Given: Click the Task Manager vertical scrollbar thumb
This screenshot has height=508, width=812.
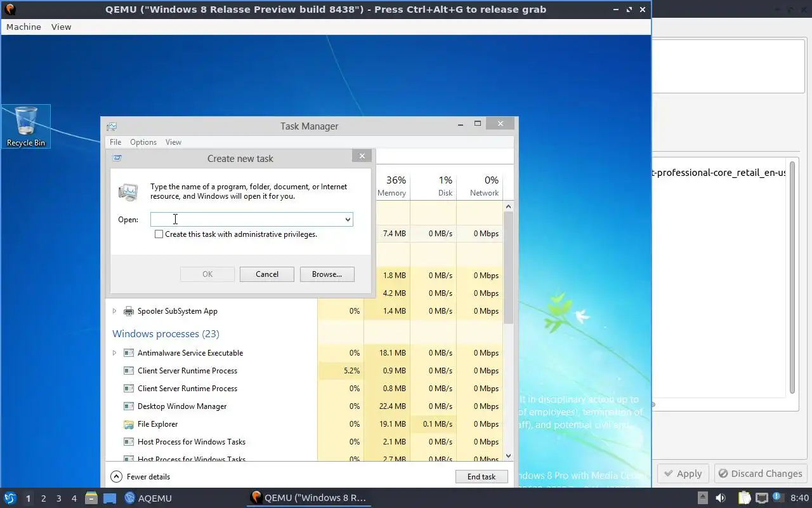Looking at the screenshot, I should pyautogui.click(x=508, y=268).
